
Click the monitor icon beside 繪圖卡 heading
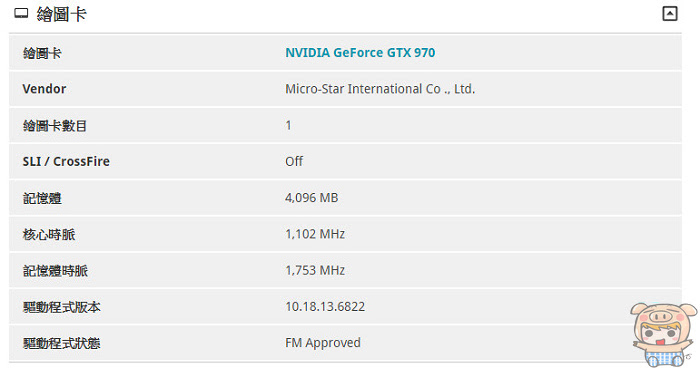pos(21,14)
